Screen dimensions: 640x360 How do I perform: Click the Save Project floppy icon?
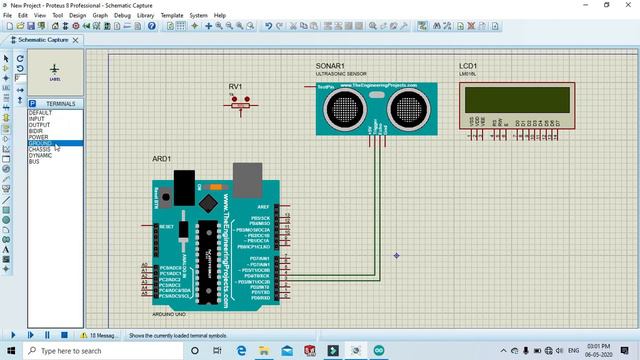pyautogui.click(x=31, y=26)
